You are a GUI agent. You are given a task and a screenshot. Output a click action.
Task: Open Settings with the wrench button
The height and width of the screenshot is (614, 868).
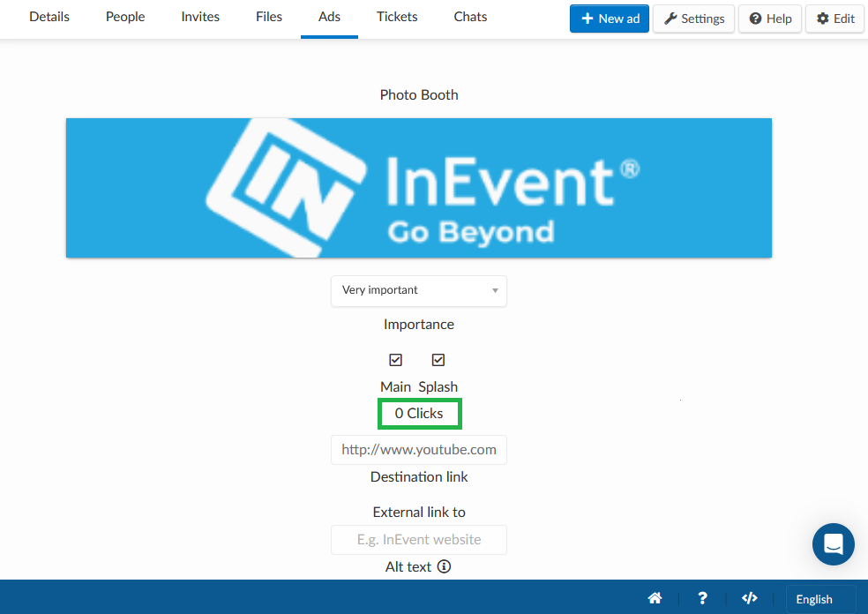(693, 19)
